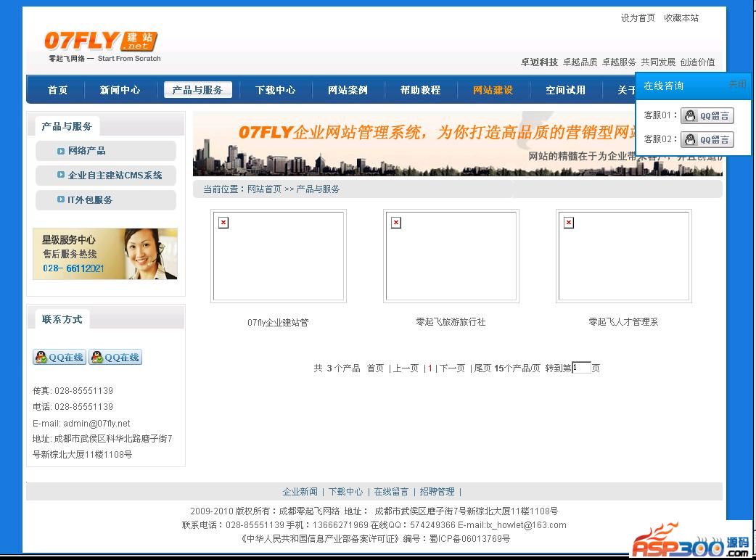Click the 电话: 028-85551139 contact text
Screen dimensions: 756x560
(x=73, y=407)
